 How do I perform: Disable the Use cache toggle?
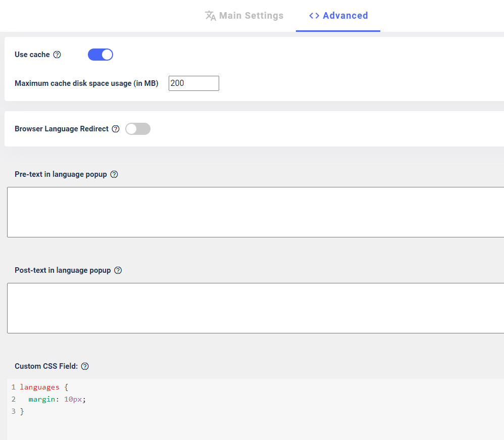pyautogui.click(x=100, y=55)
